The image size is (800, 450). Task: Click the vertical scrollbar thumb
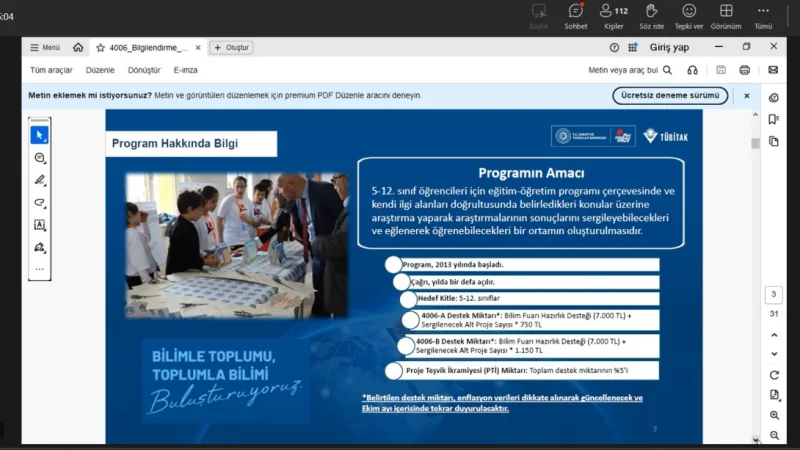tap(755, 143)
